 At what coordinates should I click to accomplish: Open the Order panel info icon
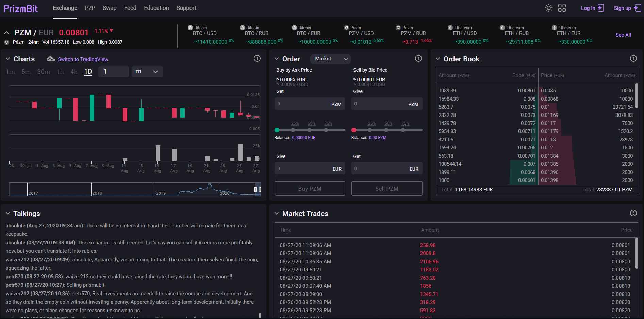click(418, 58)
